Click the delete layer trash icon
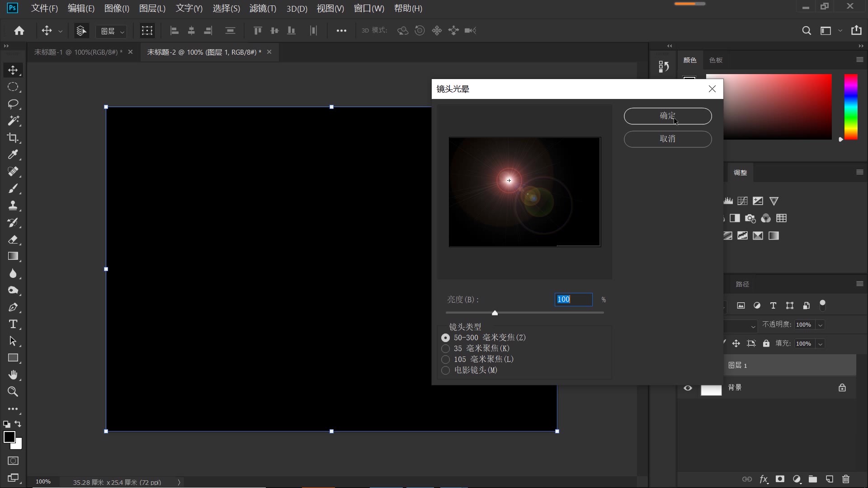The height and width of the screenshot is (488, 868). (846, 479)
